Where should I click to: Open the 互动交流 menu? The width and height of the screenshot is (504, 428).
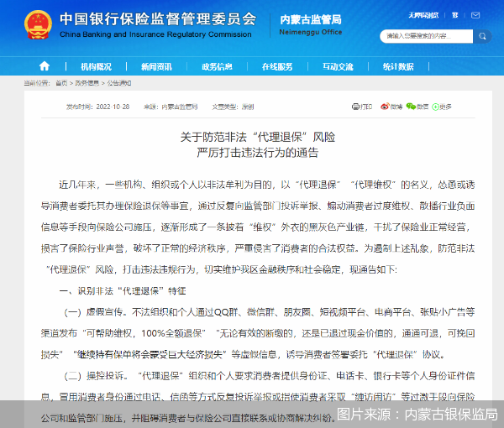338,66
